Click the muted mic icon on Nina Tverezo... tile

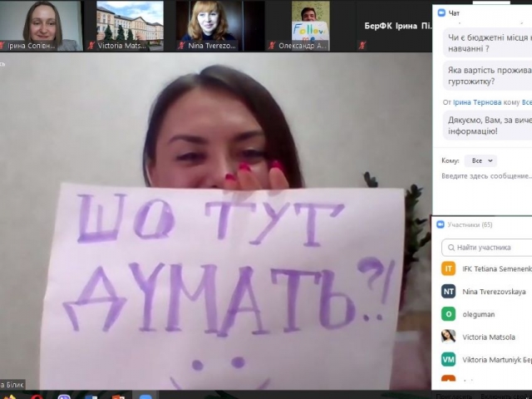[181, 46]
